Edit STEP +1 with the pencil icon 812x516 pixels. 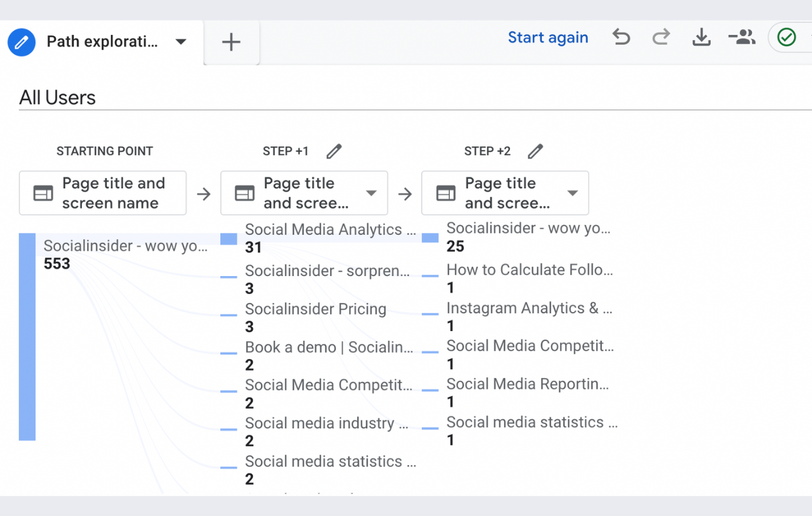(x=333, y=152)
